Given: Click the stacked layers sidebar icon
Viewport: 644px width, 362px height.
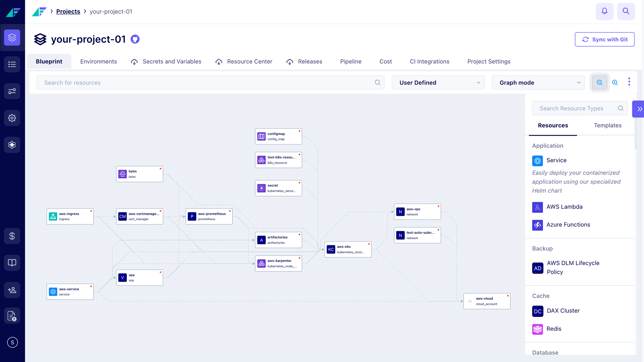Looking at the screenshot, I should coord(12,38).
